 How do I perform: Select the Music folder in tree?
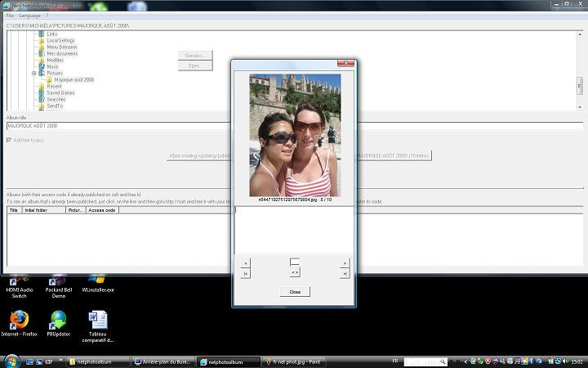52,66
